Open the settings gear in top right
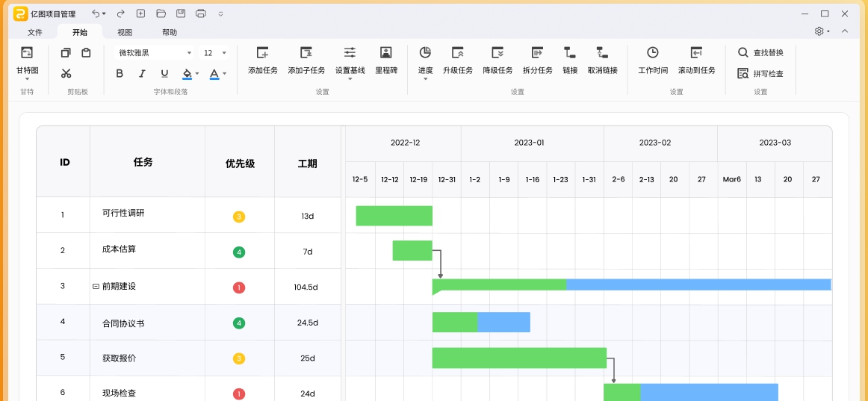 819,31
